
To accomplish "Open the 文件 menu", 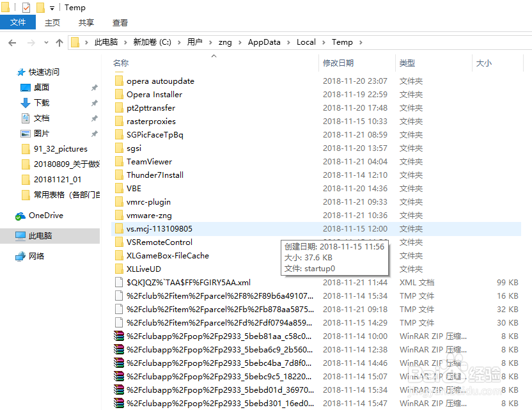I will tap(18, 22).
